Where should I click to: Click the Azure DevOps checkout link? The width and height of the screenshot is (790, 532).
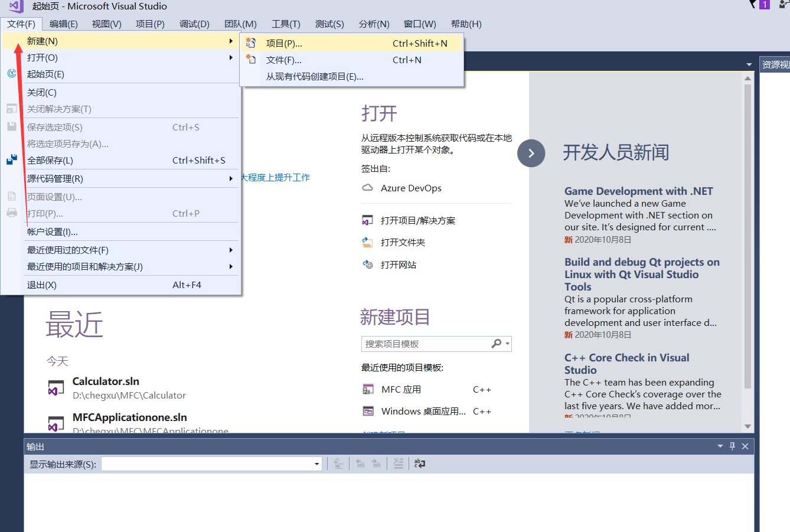[x=411, y=188]
